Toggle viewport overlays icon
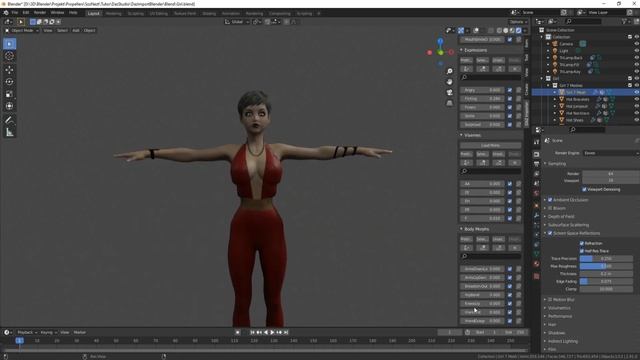 pos(476,31)
